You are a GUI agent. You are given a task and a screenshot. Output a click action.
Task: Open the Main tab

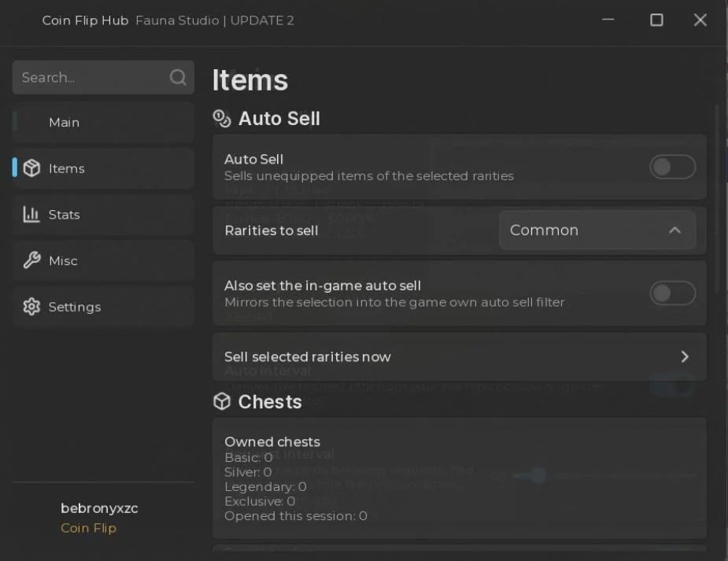pos(103,123)
